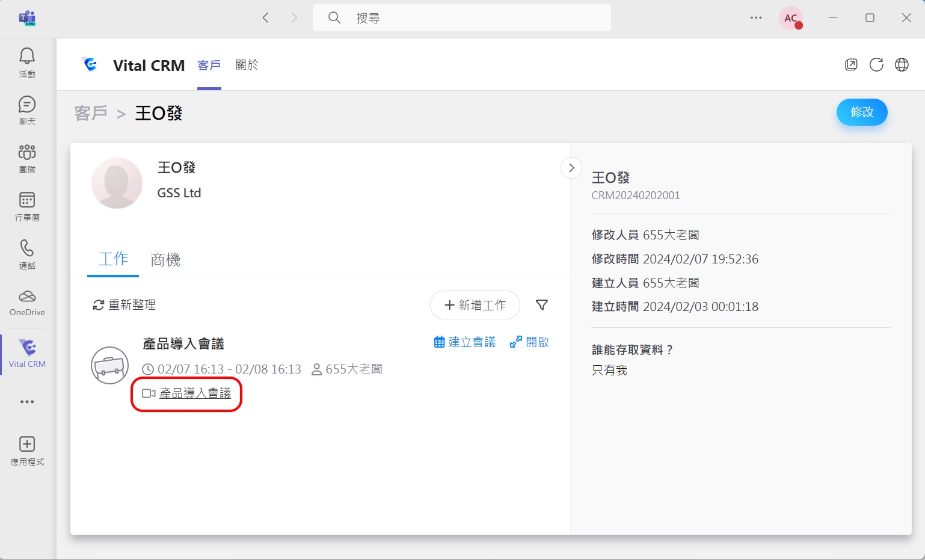
Task: Click the filter funnel icon
Action: click(541, 306)
